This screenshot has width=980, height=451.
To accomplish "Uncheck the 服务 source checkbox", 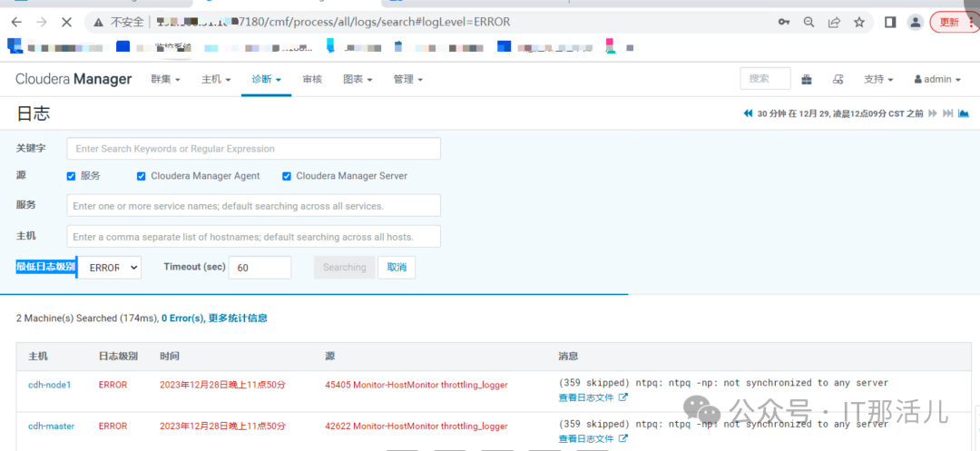I will 72,176.
